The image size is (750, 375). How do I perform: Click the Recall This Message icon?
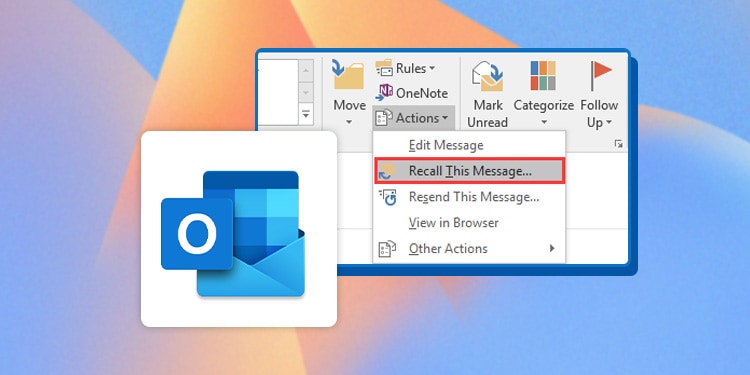386,171
